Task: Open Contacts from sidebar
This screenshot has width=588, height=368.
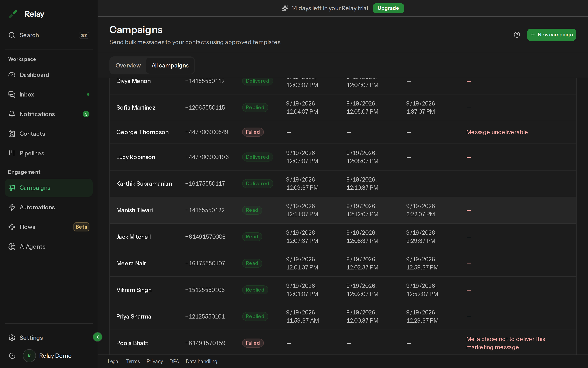Action: point(49,134)
